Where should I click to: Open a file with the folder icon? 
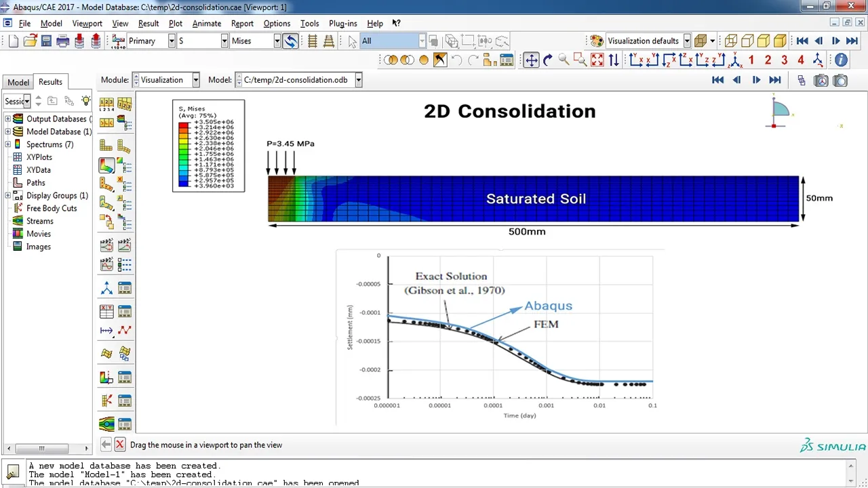point(31,41)
